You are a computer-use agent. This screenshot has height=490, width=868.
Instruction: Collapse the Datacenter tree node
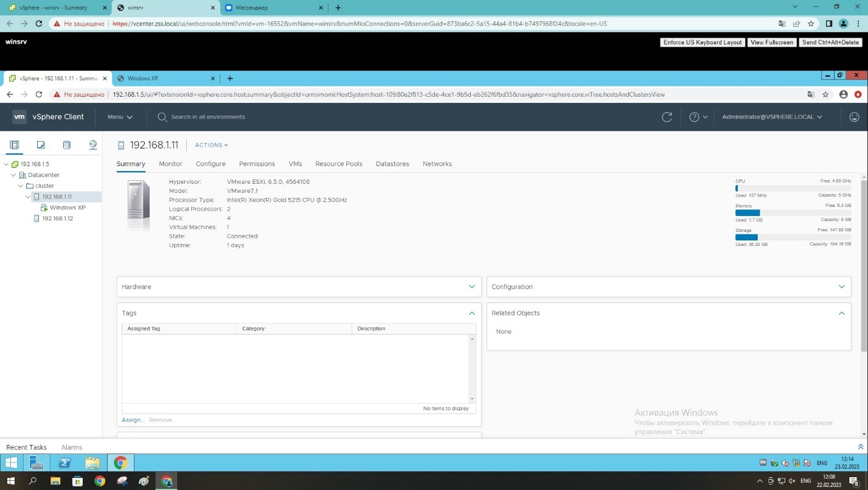[x=13, y=175]
